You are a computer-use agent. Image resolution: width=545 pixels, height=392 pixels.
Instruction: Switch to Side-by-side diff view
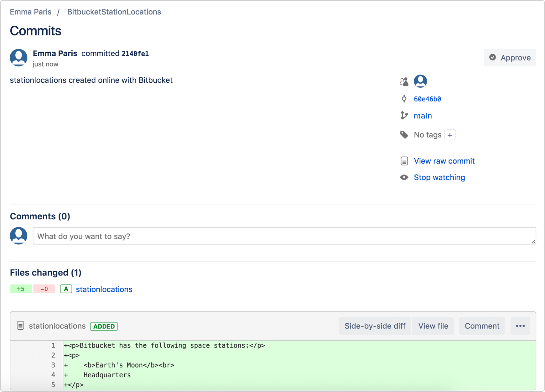pyautogui.click(x=375, y=326)
